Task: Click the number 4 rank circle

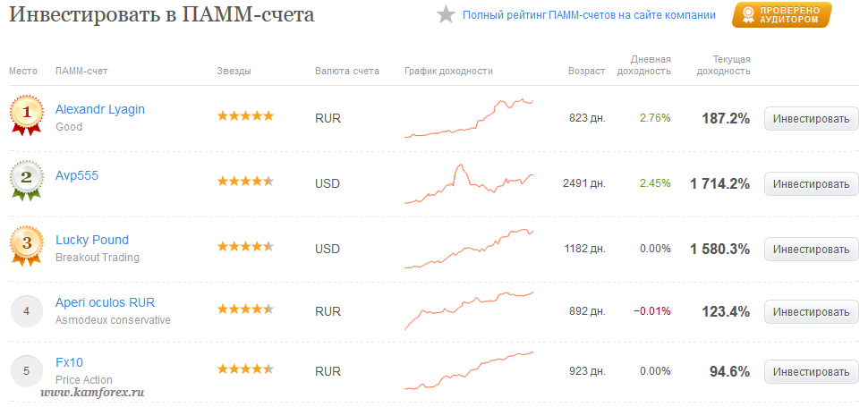Action: (x=27, y=311)
